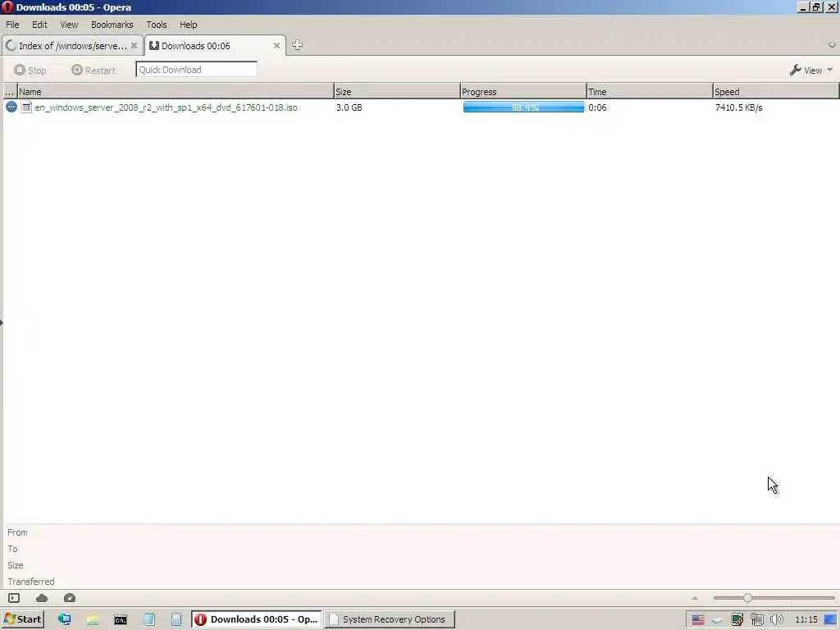Sort downloads by Progress column
Image resolution: width=840 pixels, height=630 pixels.
523,92
